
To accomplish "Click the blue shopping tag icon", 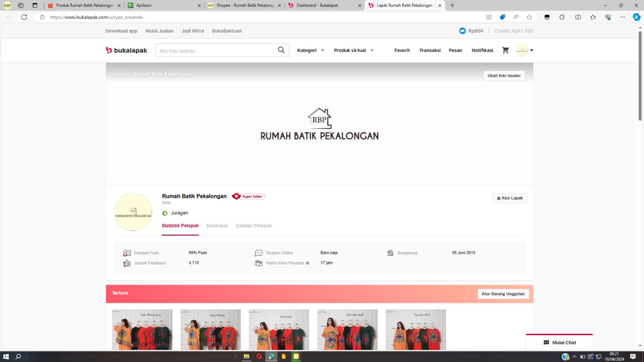I will (502, 17).
